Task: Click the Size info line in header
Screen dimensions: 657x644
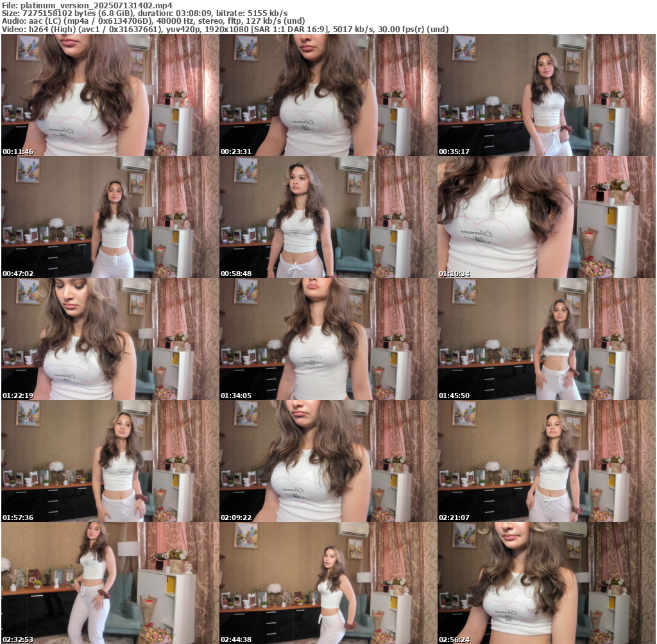Action: [x=144, y=13]
